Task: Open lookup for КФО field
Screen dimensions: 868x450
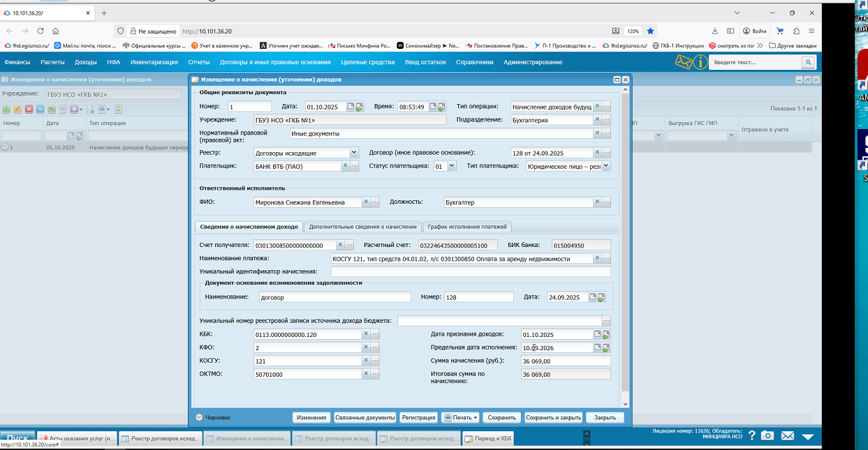Action: 375,347
